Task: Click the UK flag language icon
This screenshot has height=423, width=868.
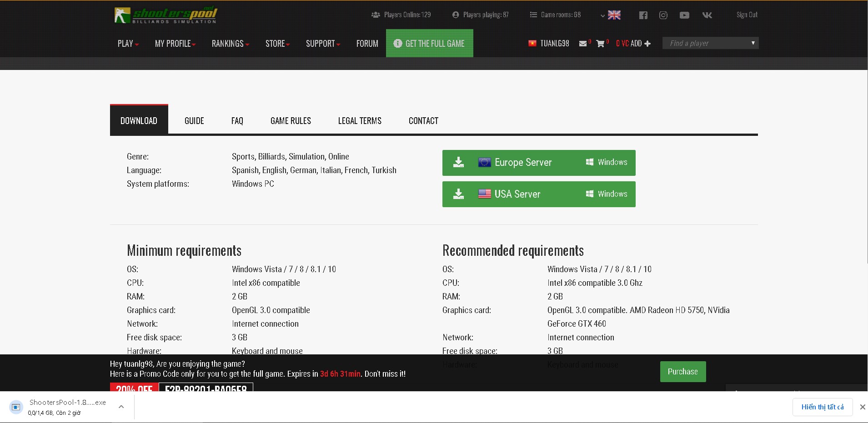Action: [x=614, y=15]
